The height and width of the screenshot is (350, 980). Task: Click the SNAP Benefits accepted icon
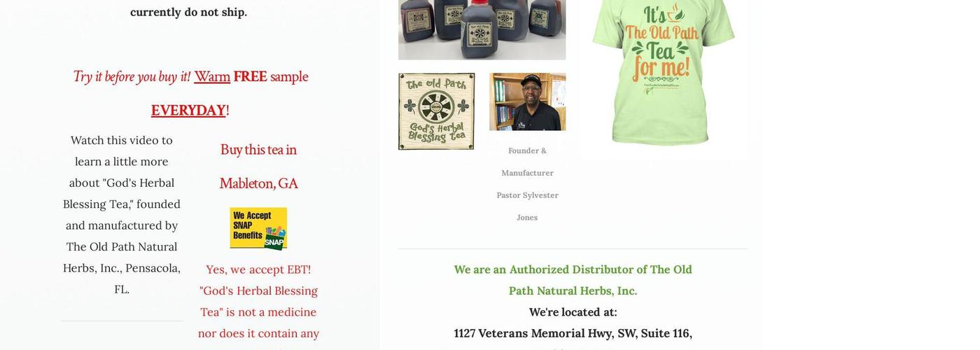click(258, 228)
